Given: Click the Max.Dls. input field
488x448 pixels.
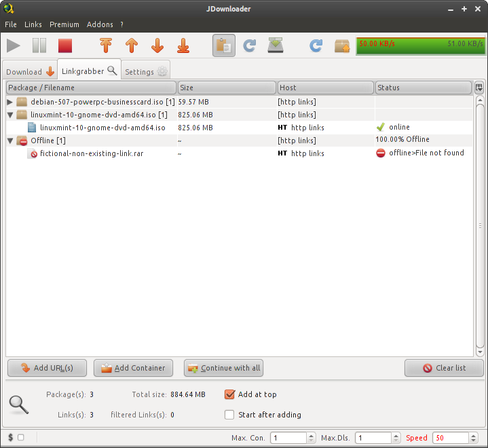Looking at the screenshot, I should 373,438.
